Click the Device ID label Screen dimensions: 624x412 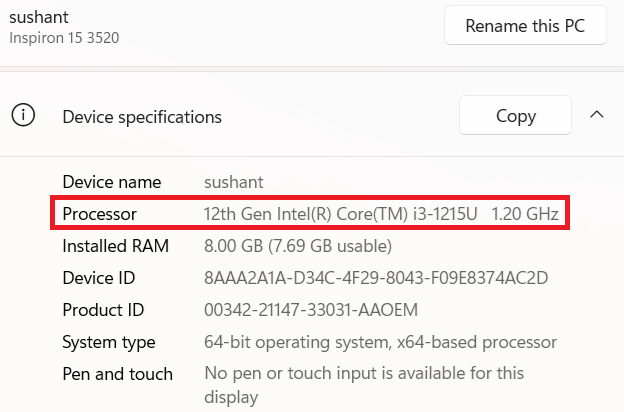coord(98,278)
